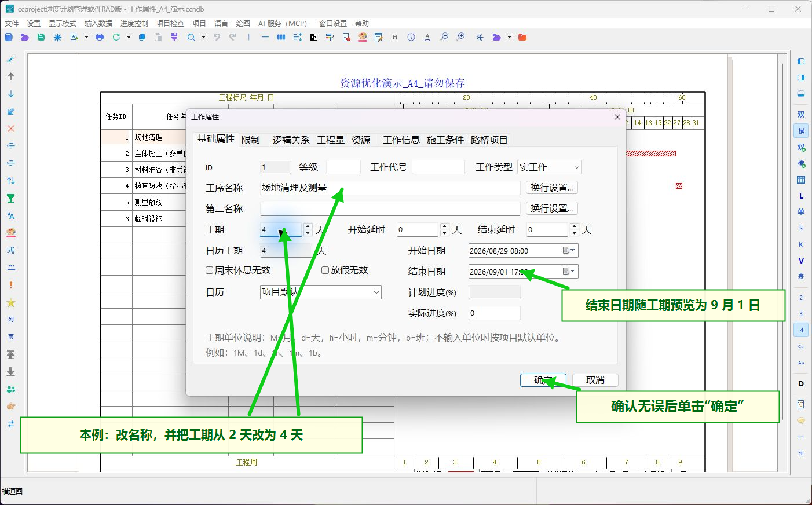The height and width of the screenshot is (505, 812).
Task: Click the 取消 button
Action: tap(595, 380)
